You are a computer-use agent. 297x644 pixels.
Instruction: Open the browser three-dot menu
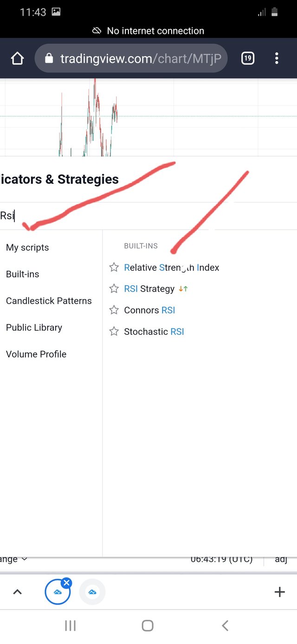coord(277,58)
